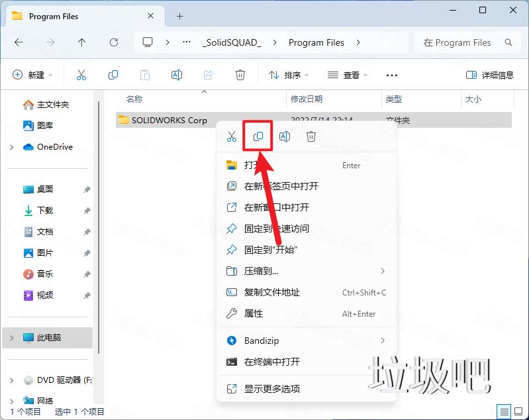Image resolution: width=529 pixels, height=420 pixels.
Task: Click the sidebar vertical scrollbar
Action: [99, 227]
